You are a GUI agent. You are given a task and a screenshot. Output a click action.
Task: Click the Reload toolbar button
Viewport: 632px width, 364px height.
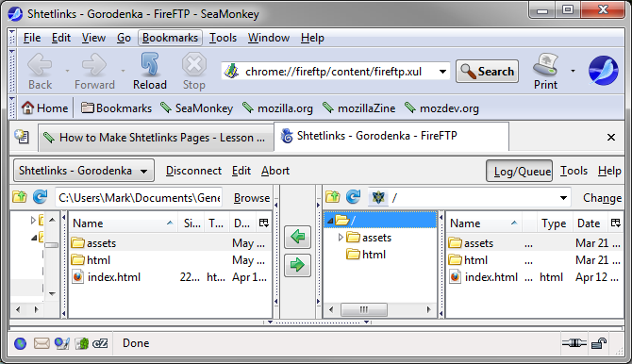tap(150, 72)
